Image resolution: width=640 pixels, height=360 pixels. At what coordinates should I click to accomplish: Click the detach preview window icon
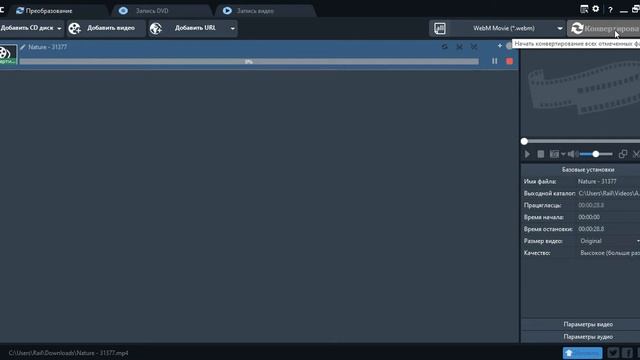pyautogui.click(x=623, y=154)
